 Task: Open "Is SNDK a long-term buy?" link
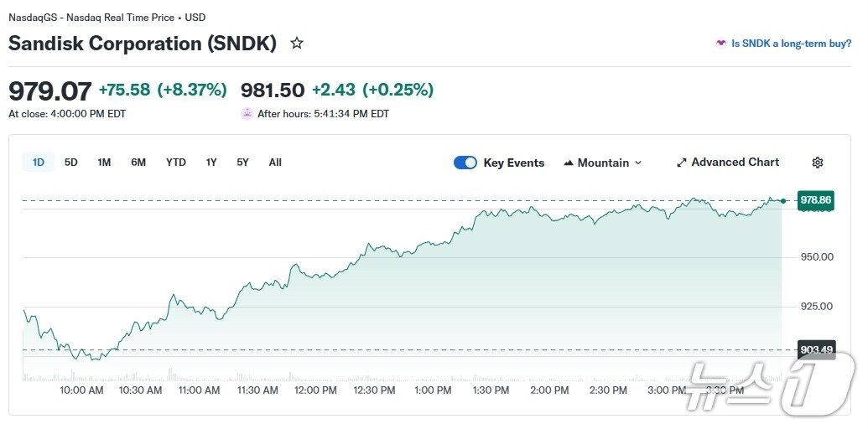791,44
